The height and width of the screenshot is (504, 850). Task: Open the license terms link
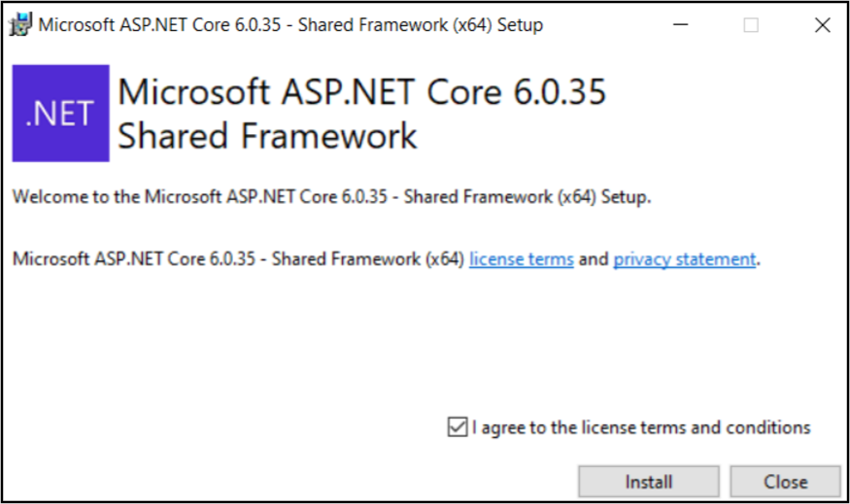522,259
